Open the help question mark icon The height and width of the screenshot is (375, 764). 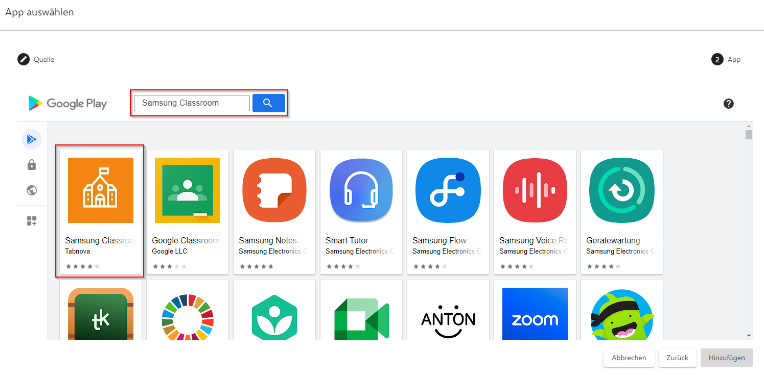click(728, 103)
